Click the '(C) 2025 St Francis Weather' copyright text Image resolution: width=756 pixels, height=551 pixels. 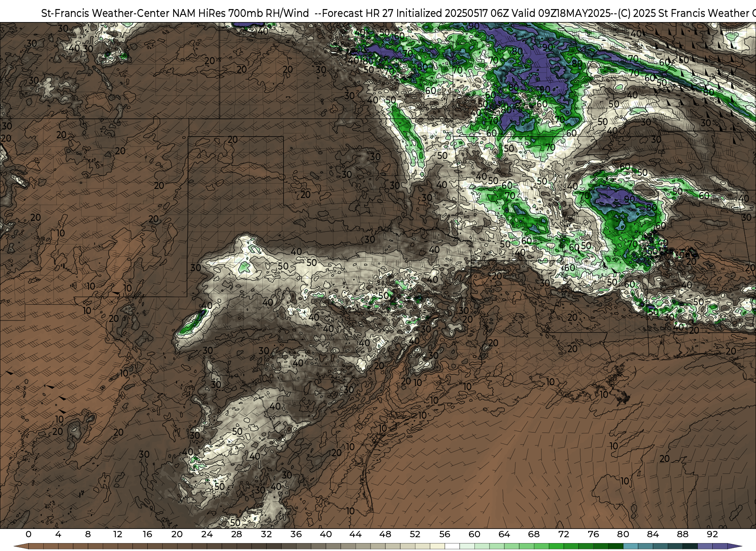point(683,13)
